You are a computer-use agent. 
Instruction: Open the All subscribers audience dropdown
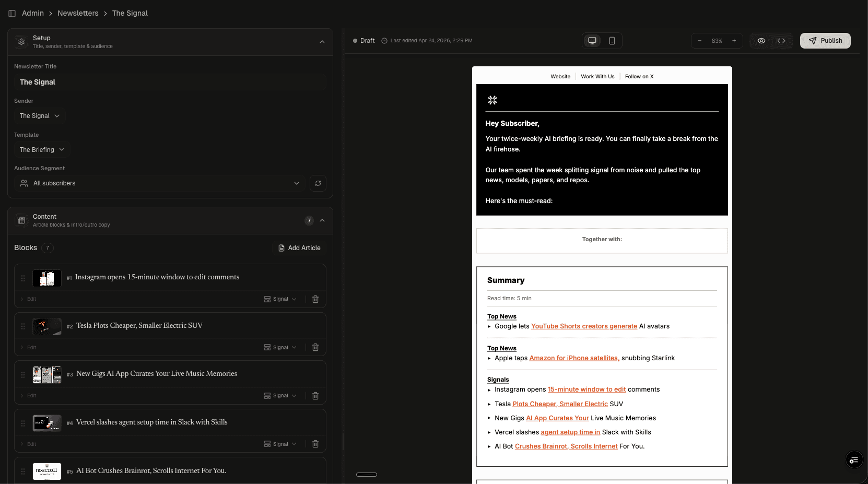[x=159, y=183]
